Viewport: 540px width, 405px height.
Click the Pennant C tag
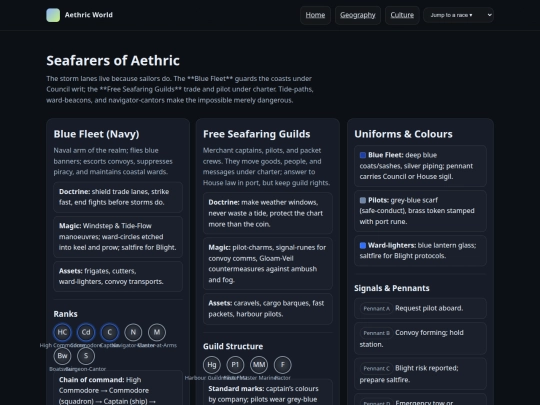click(x=376, y=368)
